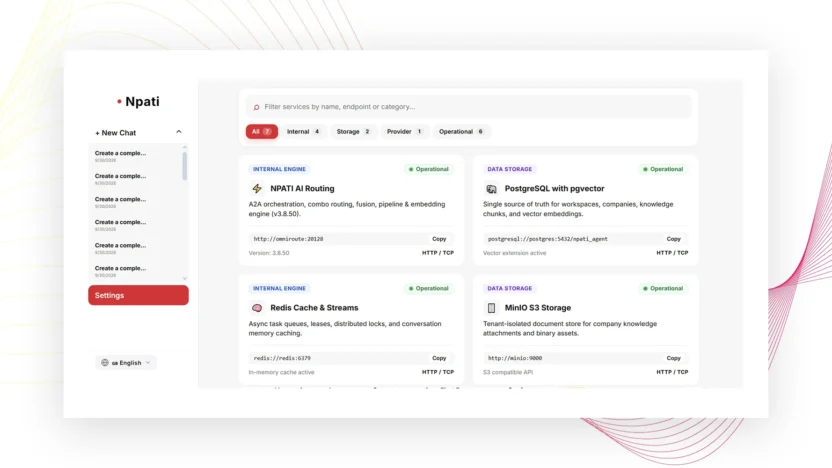Click the chat list scrollbar thumb

[x=185, y=166]
